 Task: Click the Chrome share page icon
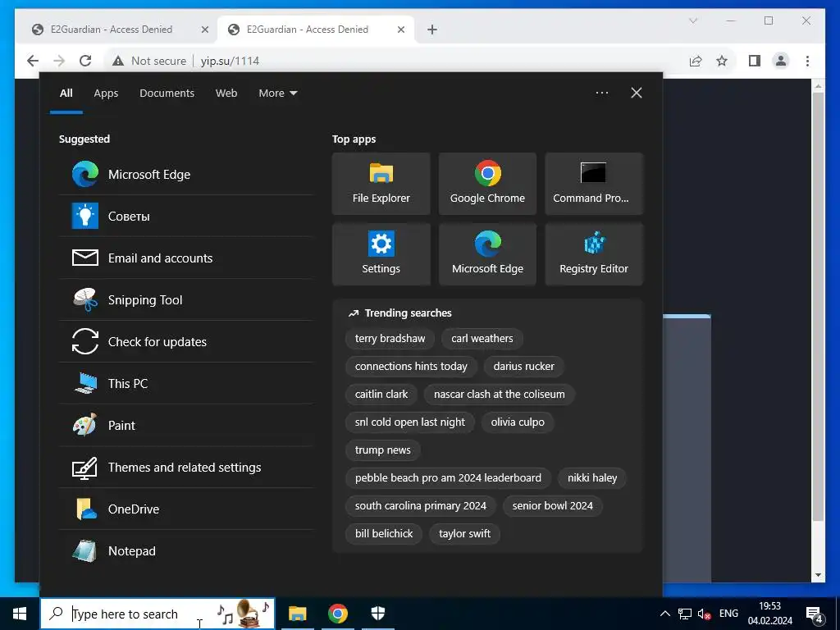[696, 61]
